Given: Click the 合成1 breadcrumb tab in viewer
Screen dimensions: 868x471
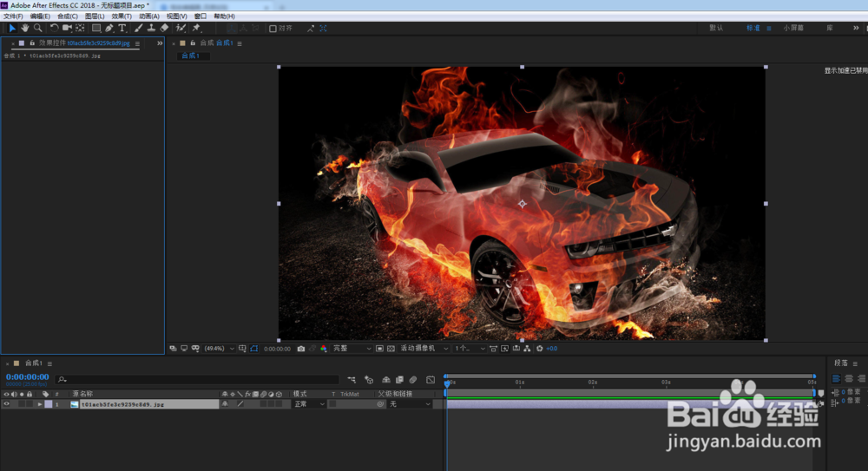Looking at the screenshot, I should [x=191, y=56].
